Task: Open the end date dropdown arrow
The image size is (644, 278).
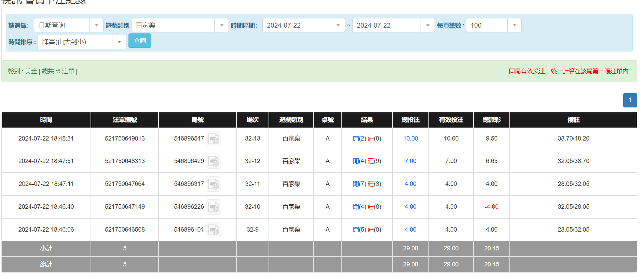Action: click(x=428, y=26)
